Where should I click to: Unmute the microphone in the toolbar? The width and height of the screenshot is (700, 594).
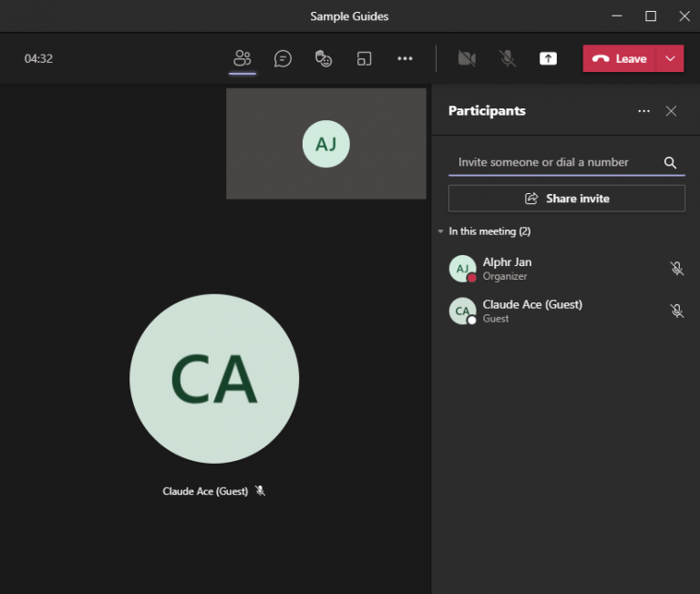508,58
